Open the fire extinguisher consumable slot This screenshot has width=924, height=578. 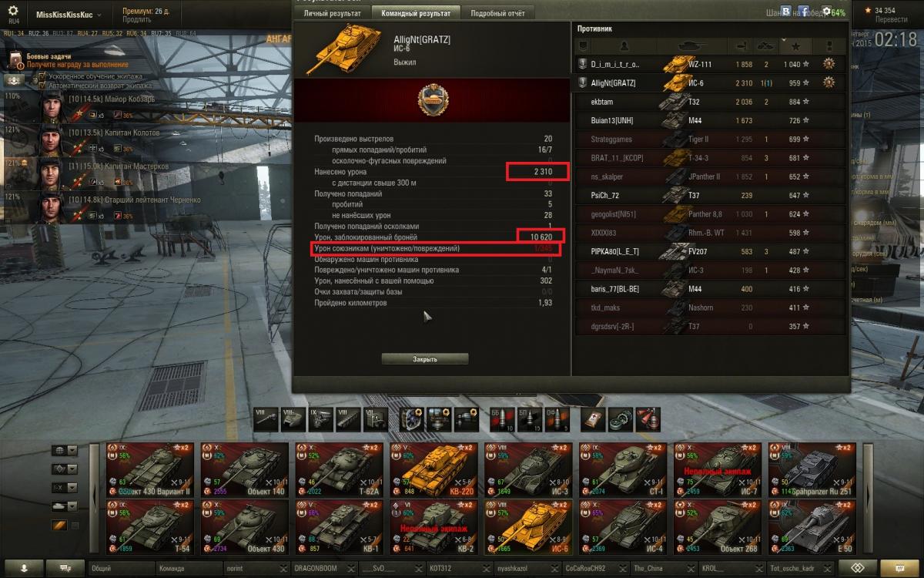coord(647,419)
